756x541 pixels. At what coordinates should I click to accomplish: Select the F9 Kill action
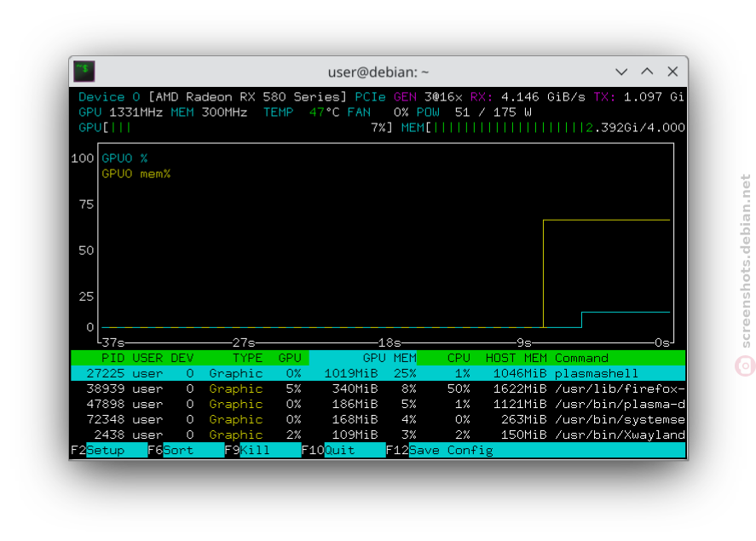point(263,451)
